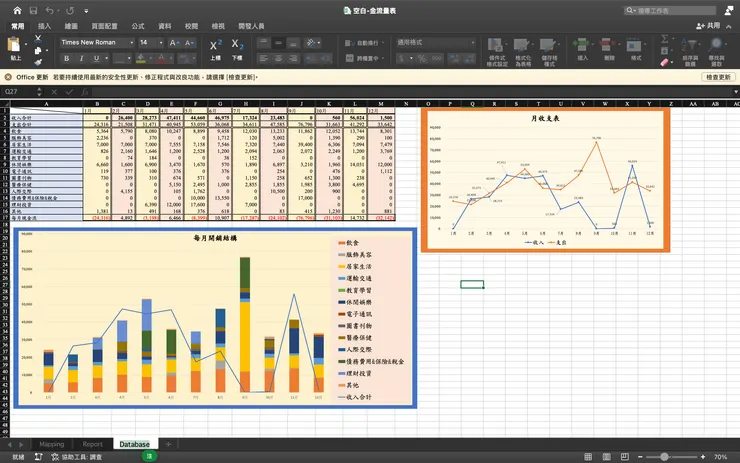
Task: Open Quick Access Toolbar customize arrow
Action: tap(86, 11)
